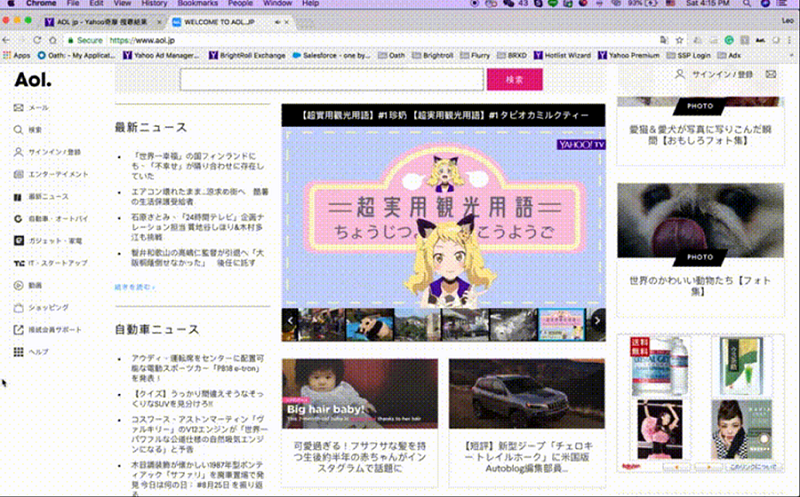Click the Aol. logo
Screen dimensions: 800x497
point(33,80)
